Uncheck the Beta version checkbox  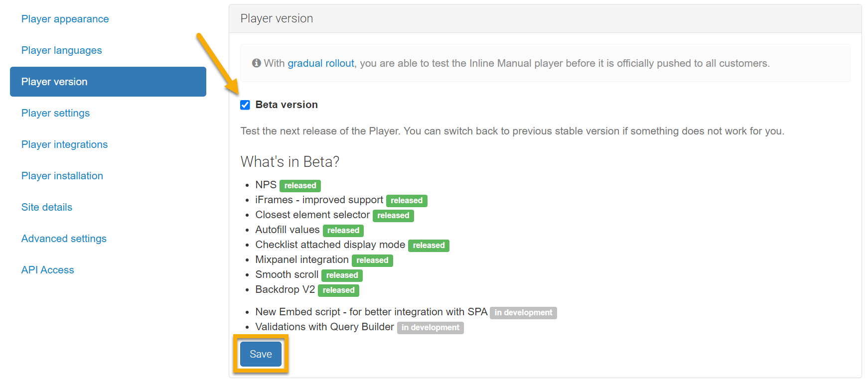(x=245, y=105)
